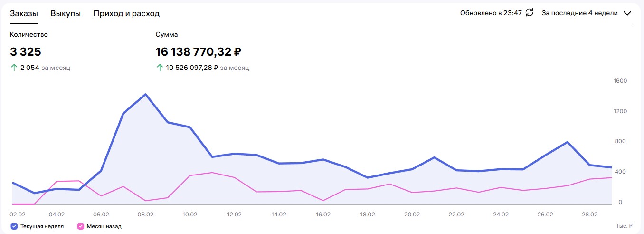Click the refresh icon next to update time
644x234 pixels.
[x=530, y=13]
